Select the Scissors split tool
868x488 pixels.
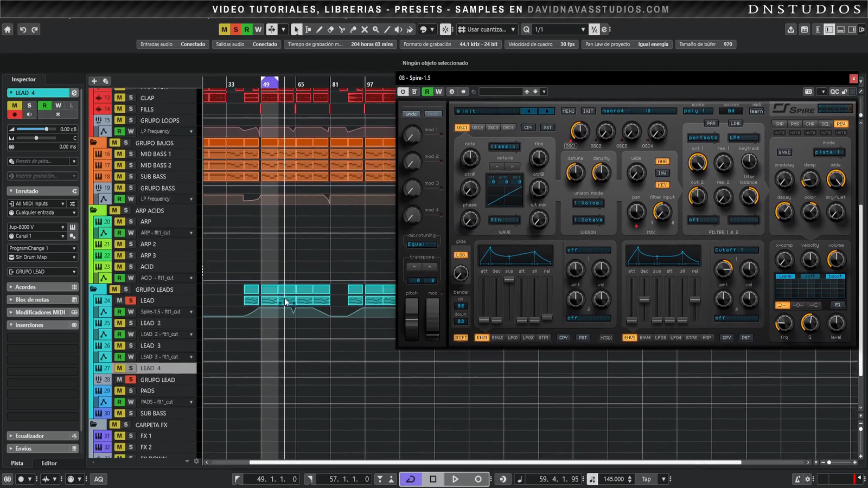tap(342, 30)
